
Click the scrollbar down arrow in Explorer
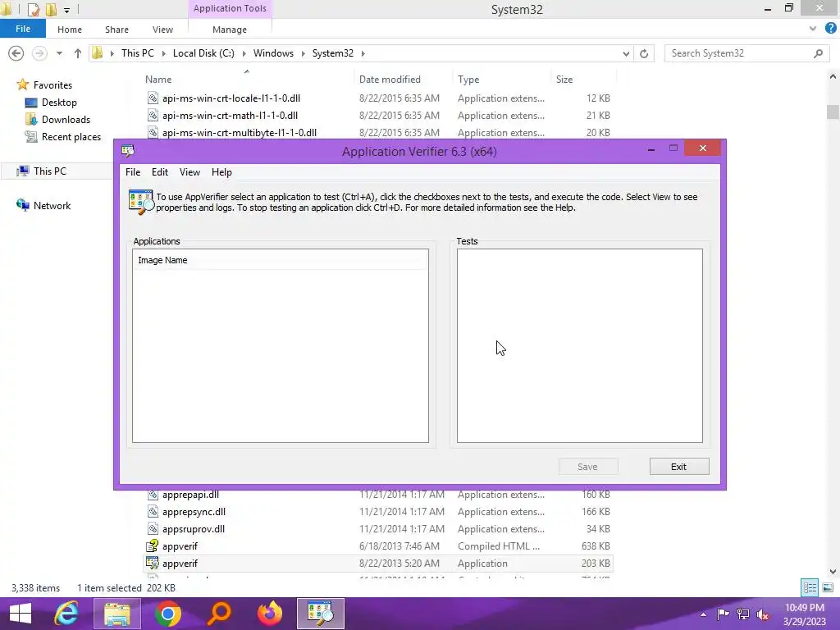(833, 572)
